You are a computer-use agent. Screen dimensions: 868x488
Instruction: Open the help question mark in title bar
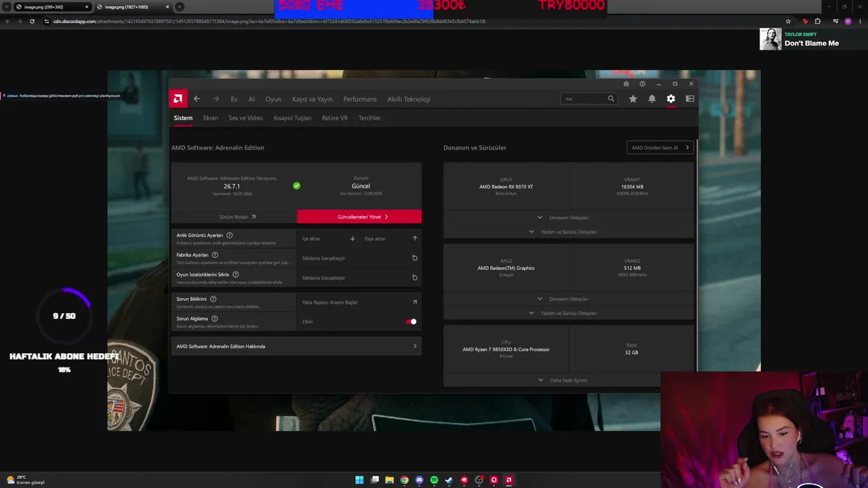pos(642,84)
